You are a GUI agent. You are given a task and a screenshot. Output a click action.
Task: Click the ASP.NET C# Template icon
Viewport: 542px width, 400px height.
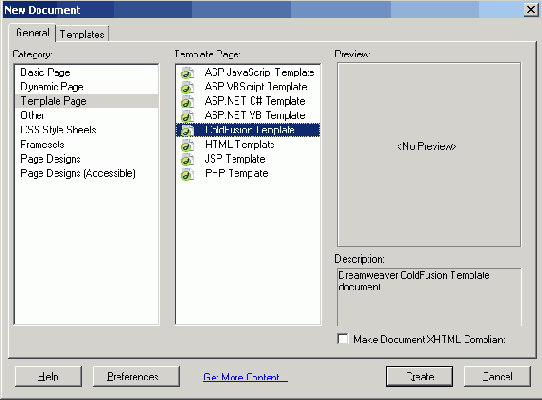pos(187,102)
